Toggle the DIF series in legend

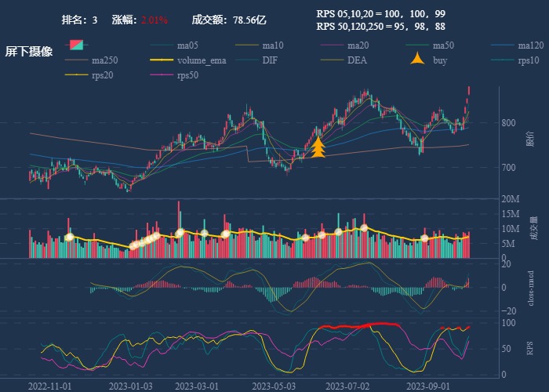point(269,60)
